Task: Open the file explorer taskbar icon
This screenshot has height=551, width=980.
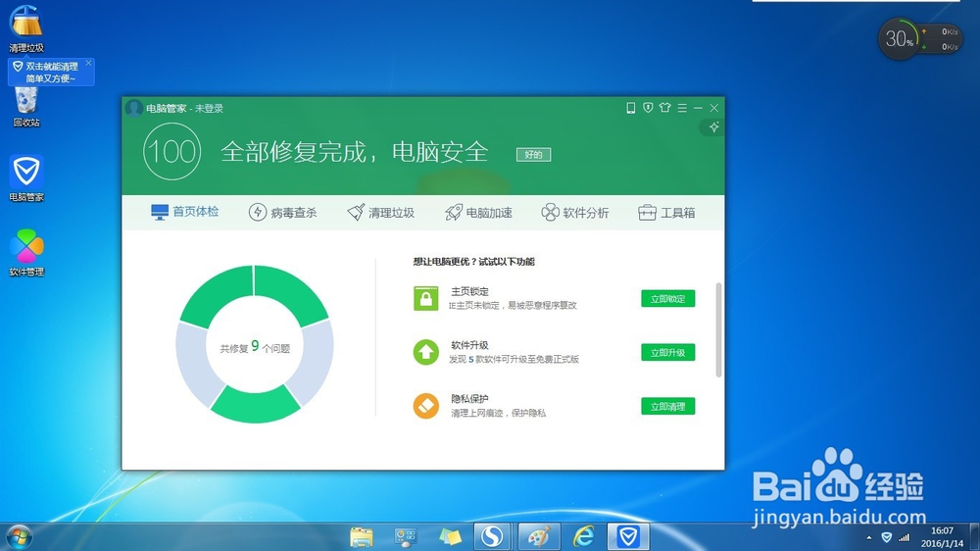Action: pyautogui.click(x=362, y=536)
